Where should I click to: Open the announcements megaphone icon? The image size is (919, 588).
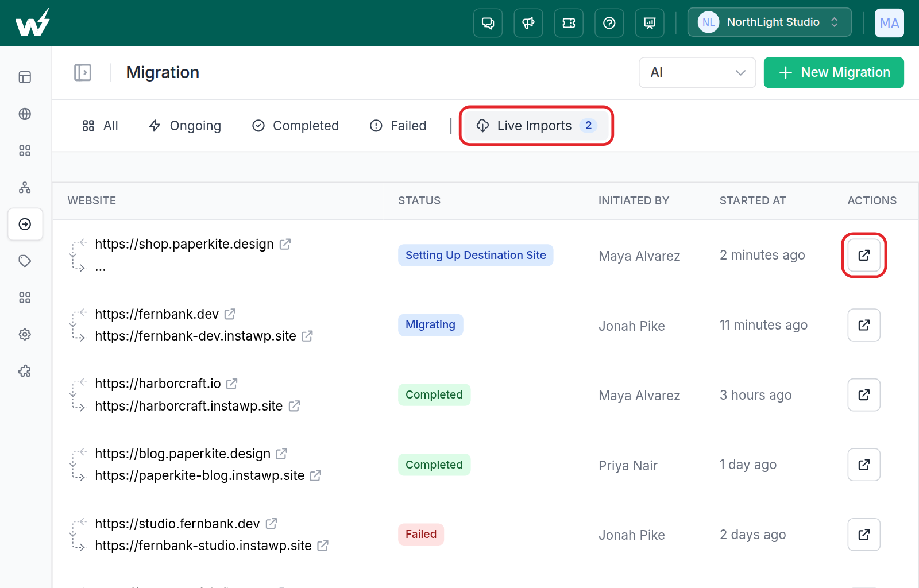pos(528,23)
